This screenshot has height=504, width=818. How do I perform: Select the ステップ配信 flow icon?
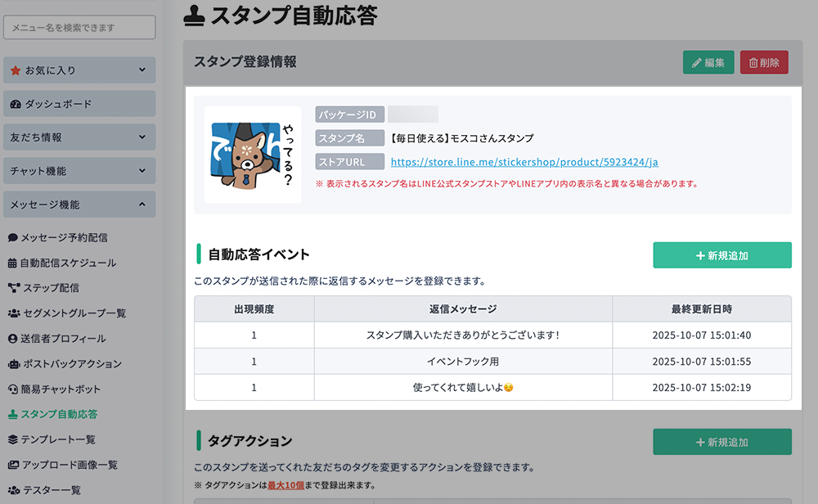13,288
